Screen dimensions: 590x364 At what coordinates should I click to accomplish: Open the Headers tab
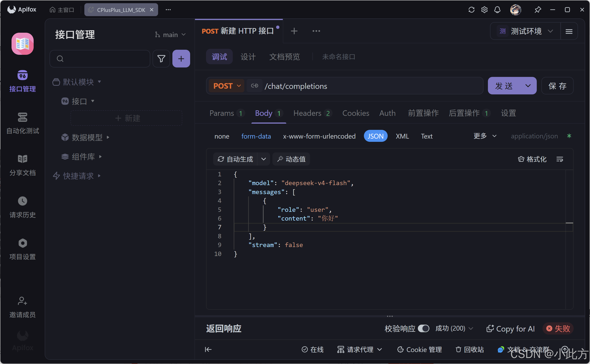[x=313, y=113]
